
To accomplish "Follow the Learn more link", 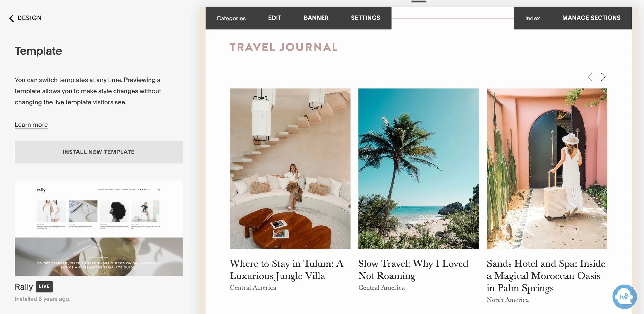I will (31, 125).
